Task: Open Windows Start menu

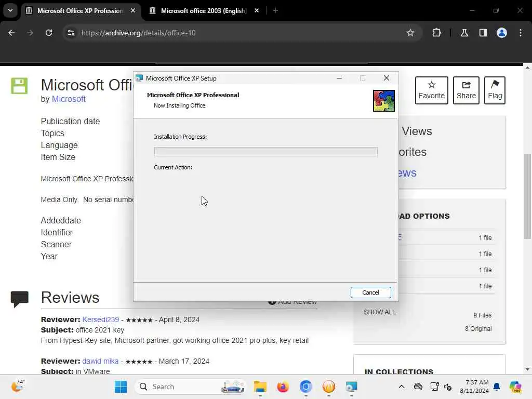Action: tap(121, 387)
